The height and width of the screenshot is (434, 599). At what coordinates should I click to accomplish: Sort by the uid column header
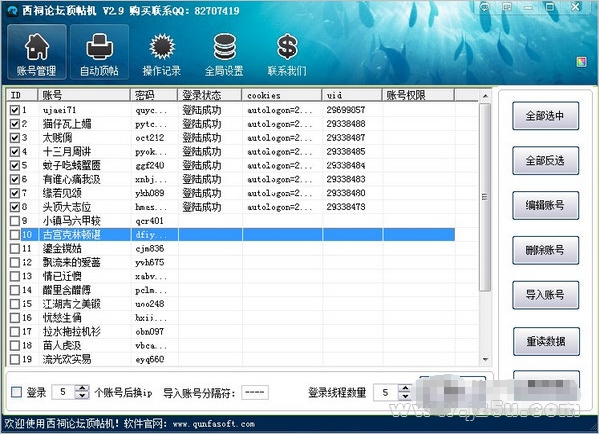[x=352, y=95]
